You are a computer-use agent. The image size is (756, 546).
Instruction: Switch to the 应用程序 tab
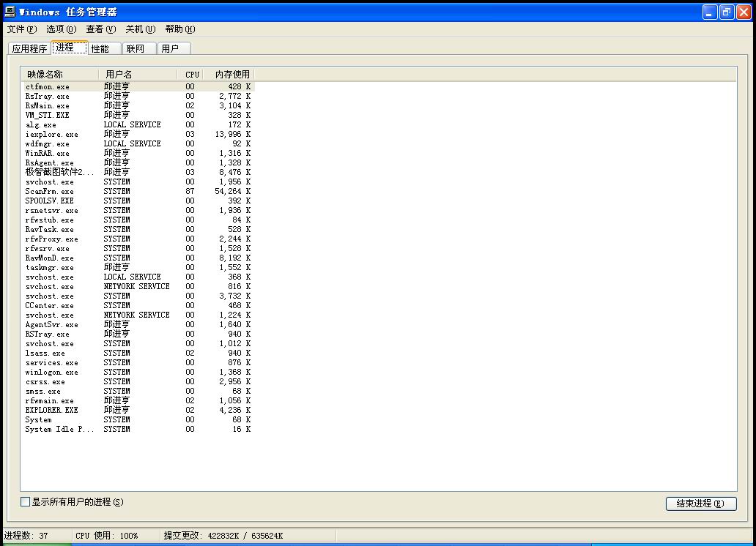[29, 49]
